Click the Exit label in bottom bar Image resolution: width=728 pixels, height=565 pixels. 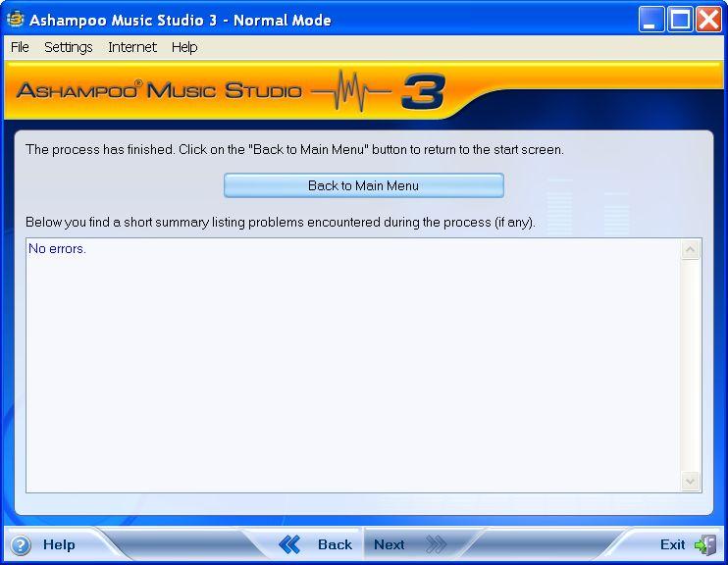pos(672,544)
